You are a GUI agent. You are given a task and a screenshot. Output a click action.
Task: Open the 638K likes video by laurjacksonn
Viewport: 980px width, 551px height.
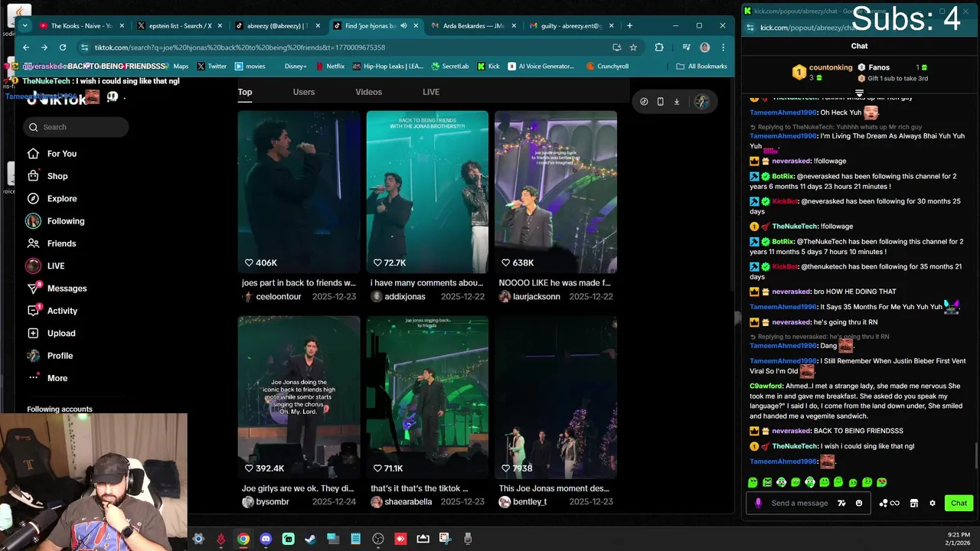coord(556,192)
